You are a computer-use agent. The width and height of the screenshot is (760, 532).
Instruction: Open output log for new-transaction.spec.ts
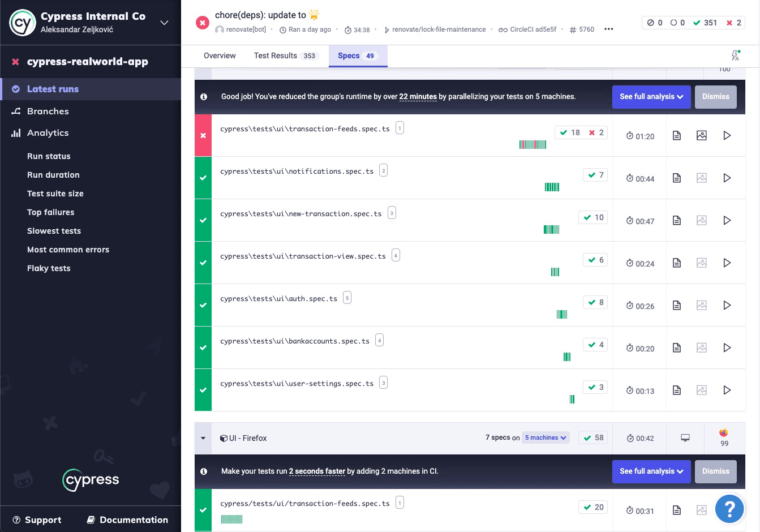click(676, 220)
